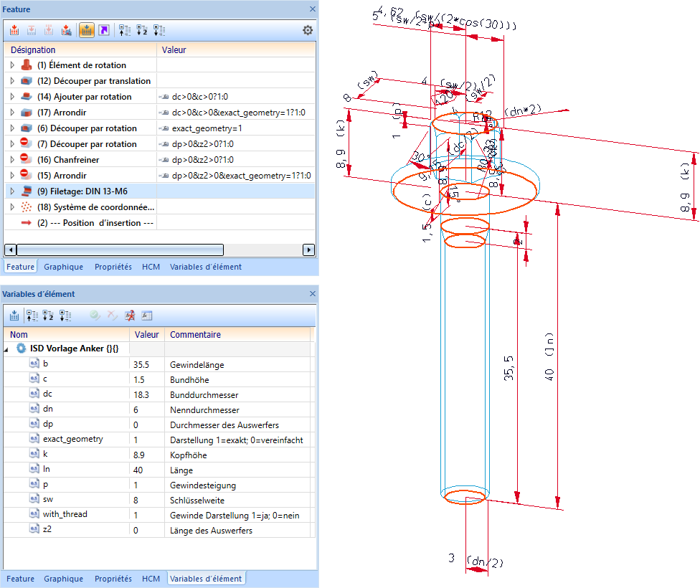Click first icon in Variables d'élément toolbar
700x588 pixels.
pyautogui.click(x=14, y=316)
